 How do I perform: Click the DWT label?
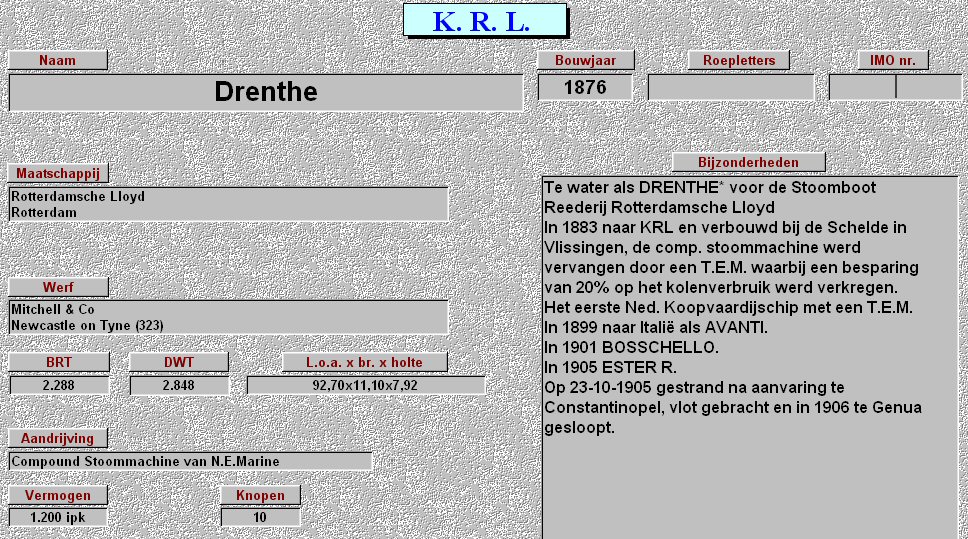coord(179,362)
